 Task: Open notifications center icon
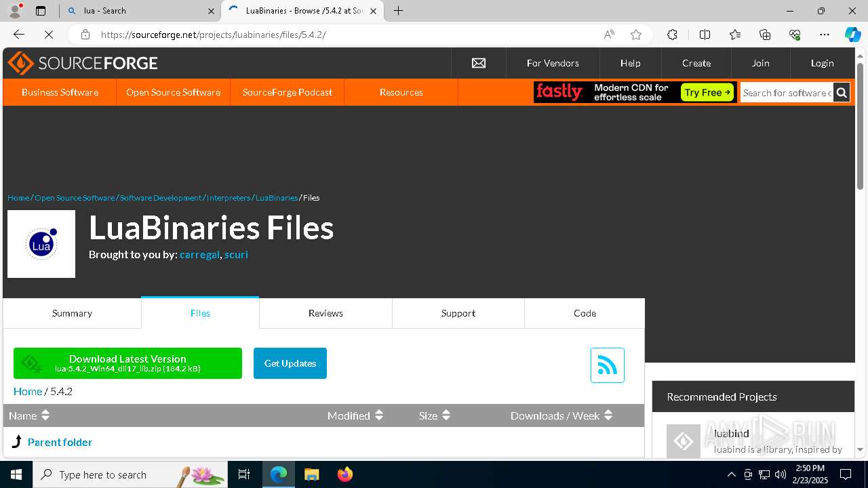pos(846,474)
